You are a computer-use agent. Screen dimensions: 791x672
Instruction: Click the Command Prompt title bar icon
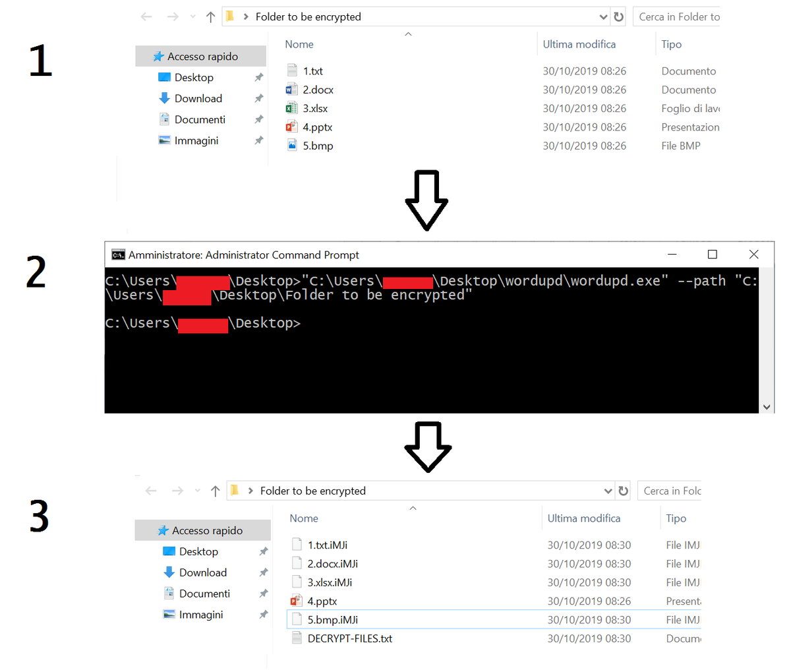[117, 254]
